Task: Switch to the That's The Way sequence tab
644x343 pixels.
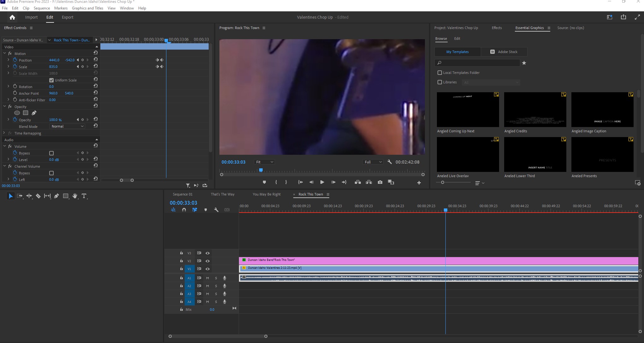Action: (223, 194)
